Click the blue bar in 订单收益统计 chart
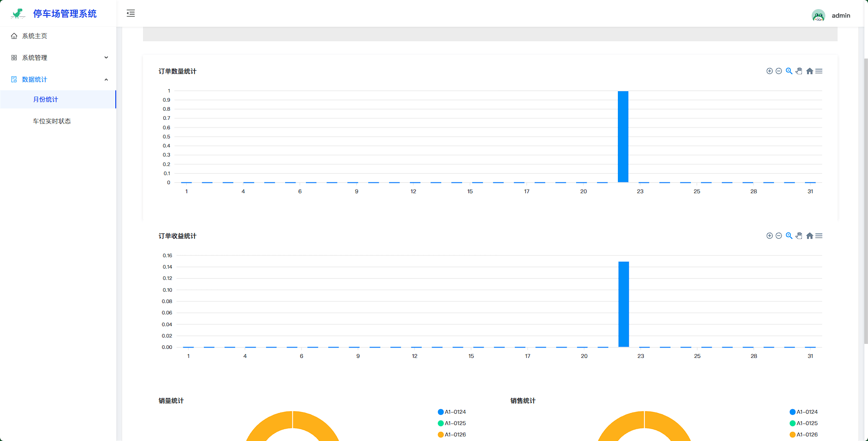 (x=624, y=304)
